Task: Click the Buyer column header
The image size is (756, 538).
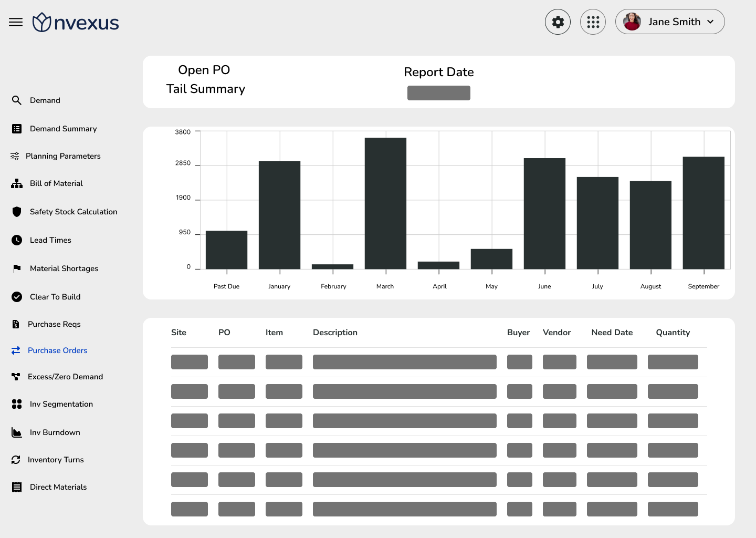Action: 519,333
